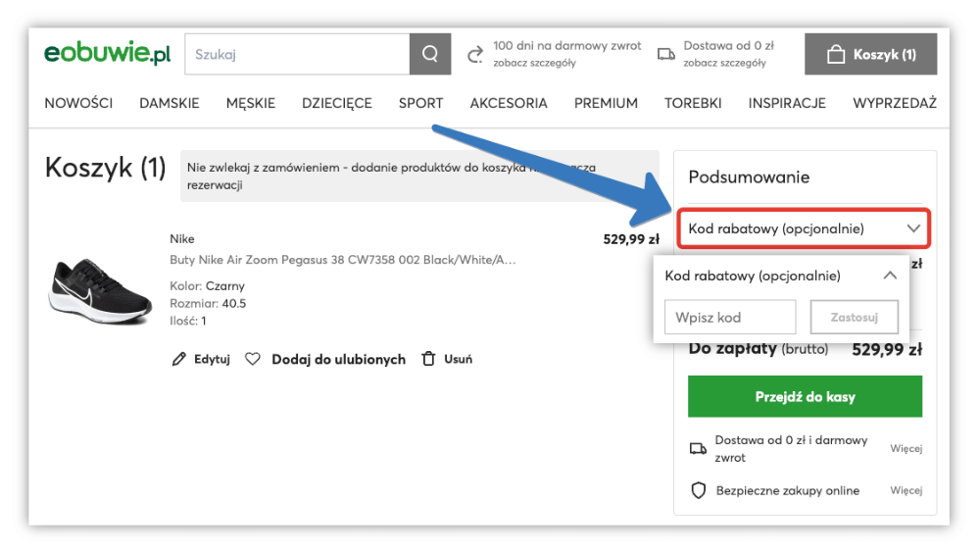
Task: Open the Nike shoe product thumbnail
Action: click(x=100, y=292)
